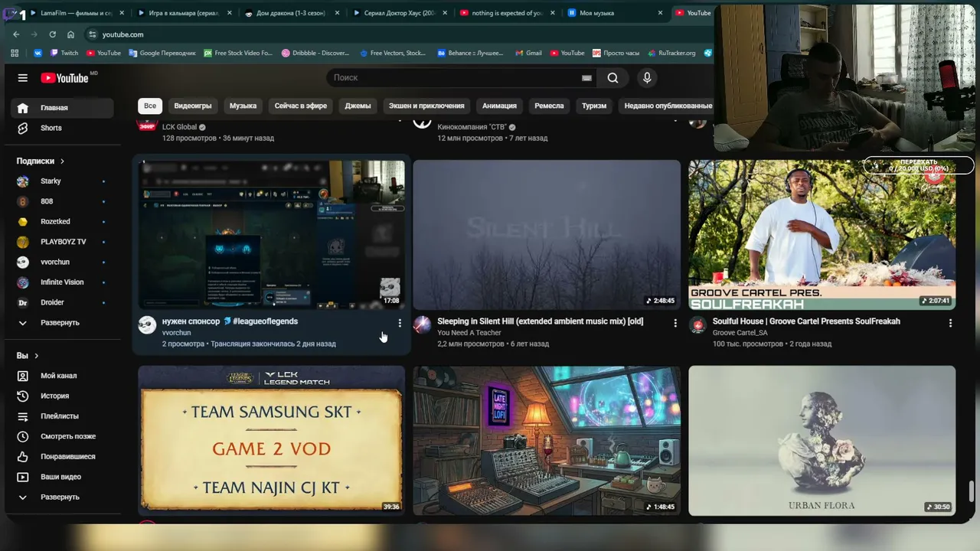Select the Ремесла filter chip

[549, 106]
